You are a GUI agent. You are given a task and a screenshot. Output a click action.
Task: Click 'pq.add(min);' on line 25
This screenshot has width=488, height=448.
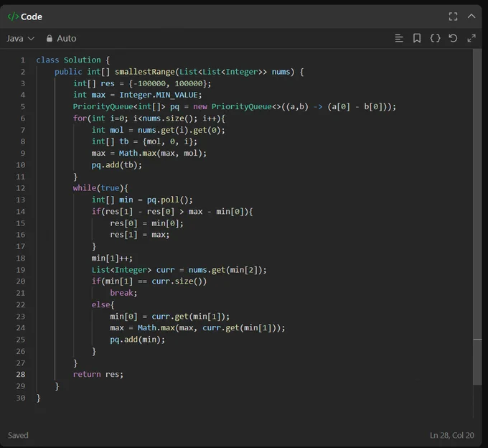[x=137, y=340]
